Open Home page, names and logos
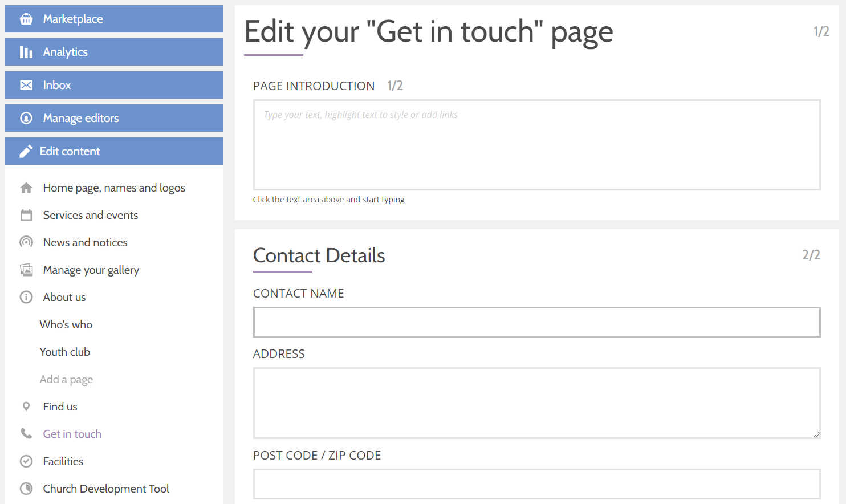The width and height of the screenshot is (846, 504). (114, 188)
